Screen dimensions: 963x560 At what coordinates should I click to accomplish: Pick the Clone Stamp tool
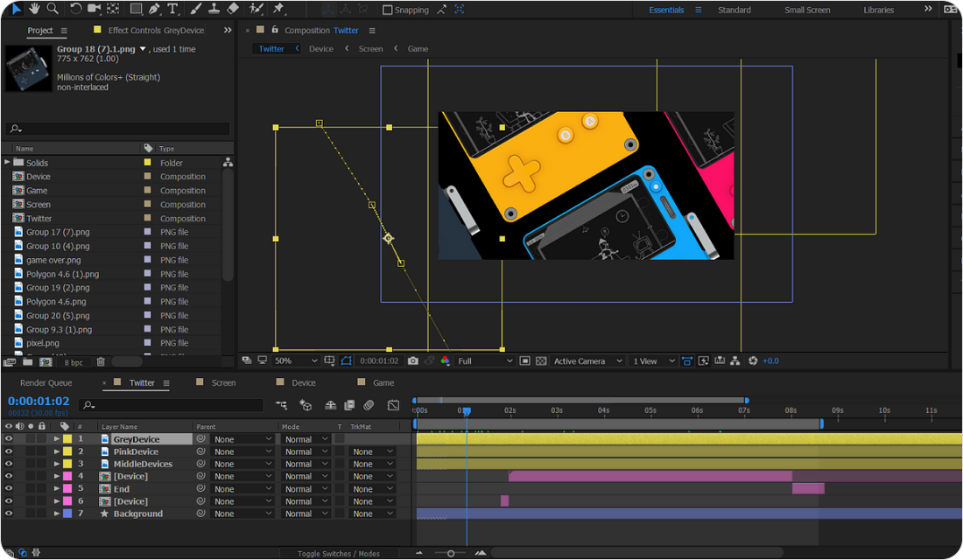click(x=214, y=9)
